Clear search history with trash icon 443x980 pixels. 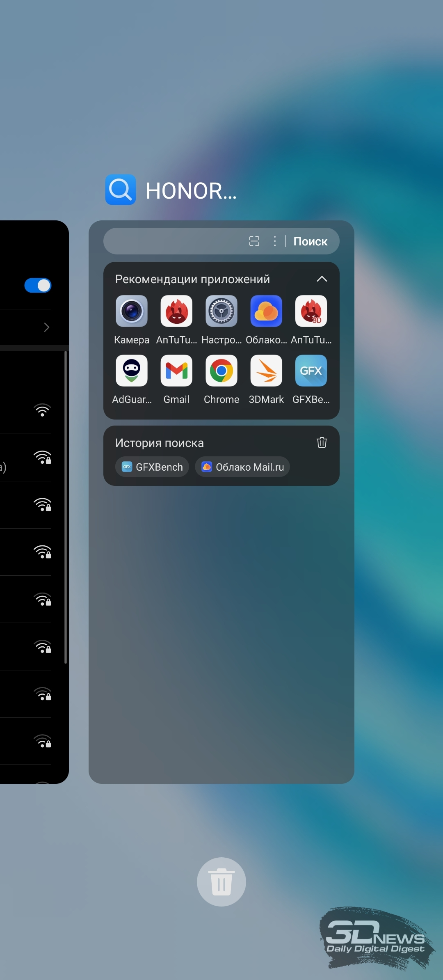tap(322, 442)
